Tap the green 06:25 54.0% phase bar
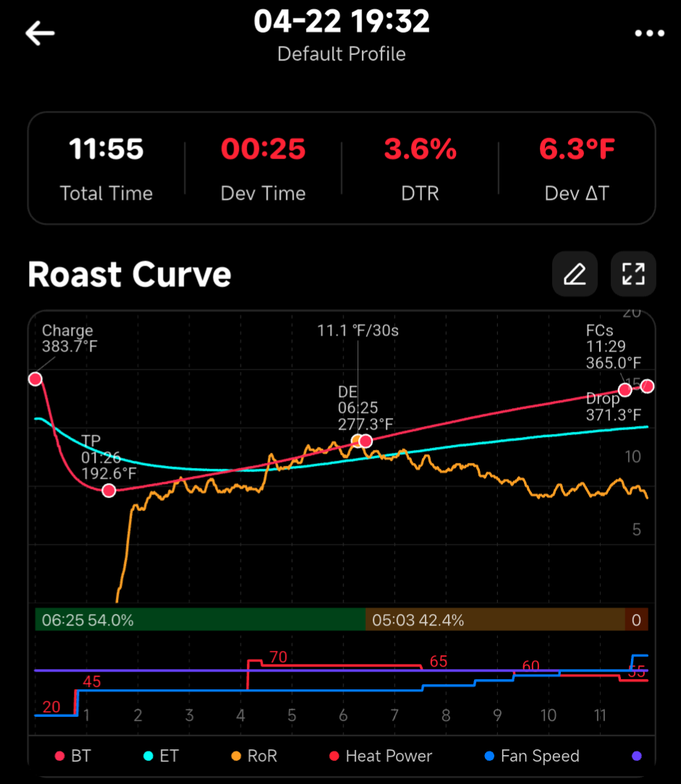 pos(200,620)
